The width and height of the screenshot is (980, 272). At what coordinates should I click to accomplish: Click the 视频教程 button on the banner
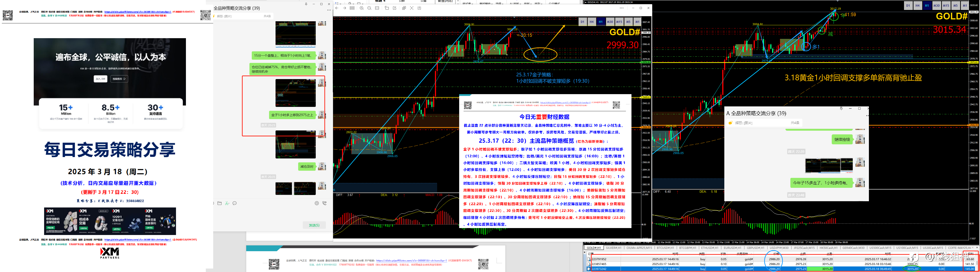tap(119, 79)
